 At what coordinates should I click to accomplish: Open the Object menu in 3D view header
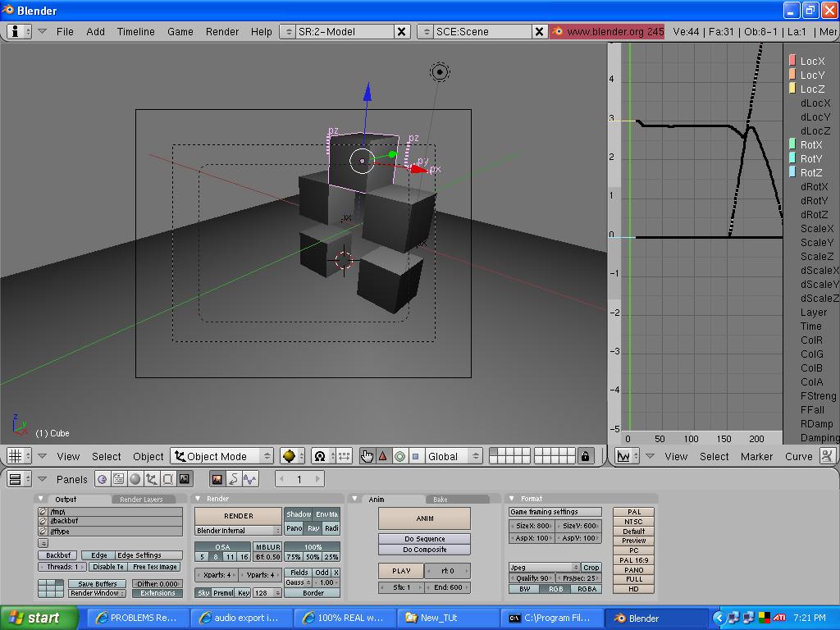[x=148, y=456]
